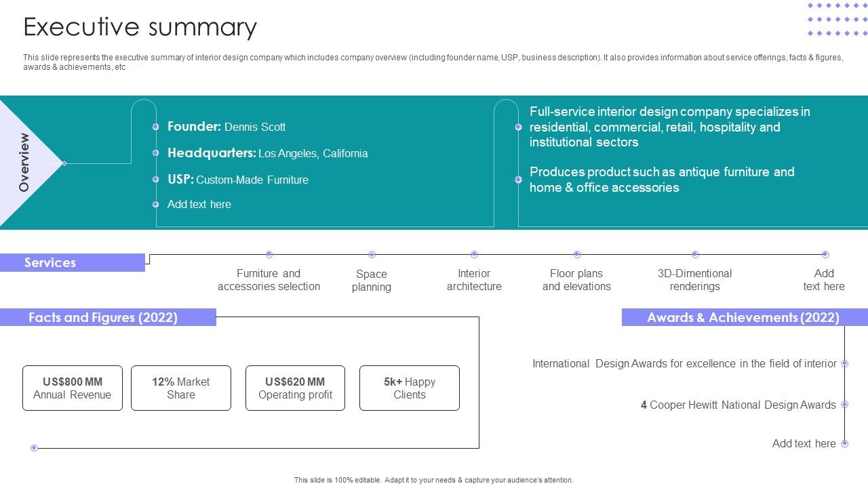Click the end-point marker below the Facts boxes
The height and width of the screenshot is (488, 868).
pos(34,448)
